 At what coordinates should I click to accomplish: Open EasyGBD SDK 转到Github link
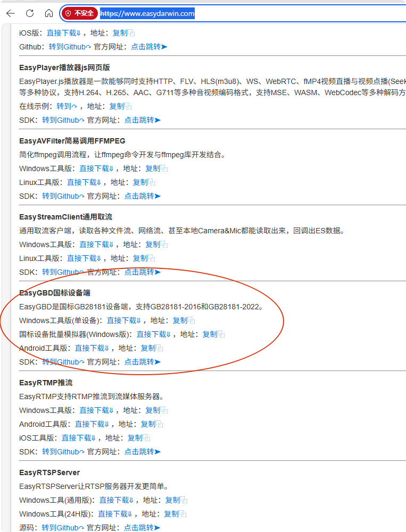tap(63, 362)
